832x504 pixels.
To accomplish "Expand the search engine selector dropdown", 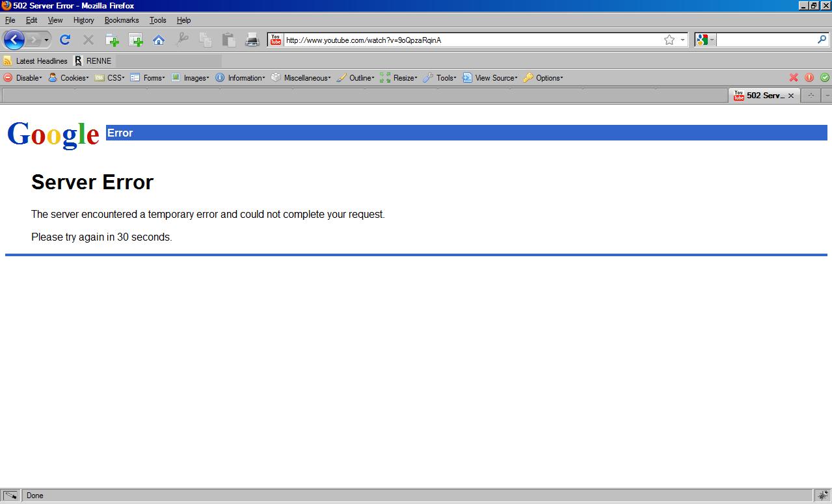I will (x=705, y=40).
